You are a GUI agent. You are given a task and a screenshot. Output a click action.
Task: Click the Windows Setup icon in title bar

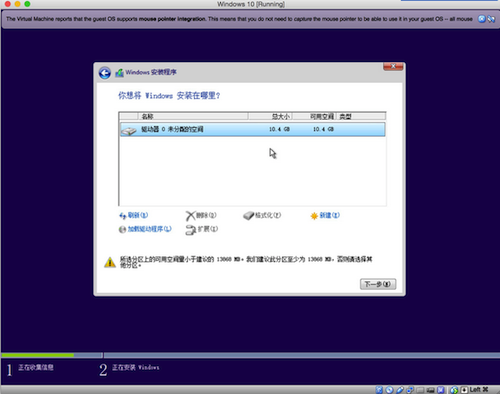point(119,73)
